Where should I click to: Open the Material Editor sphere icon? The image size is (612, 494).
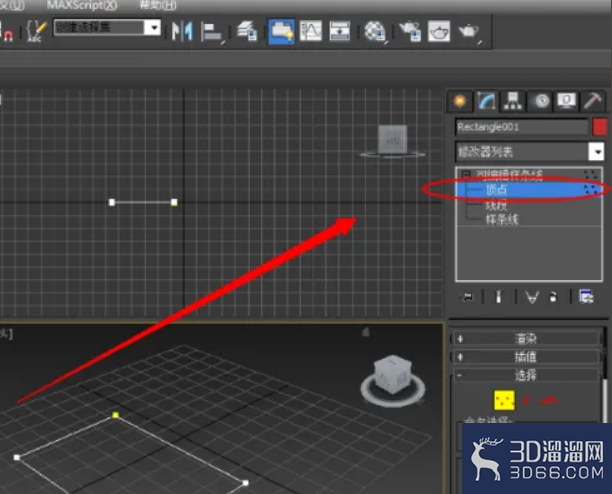(x=375, y=31)
